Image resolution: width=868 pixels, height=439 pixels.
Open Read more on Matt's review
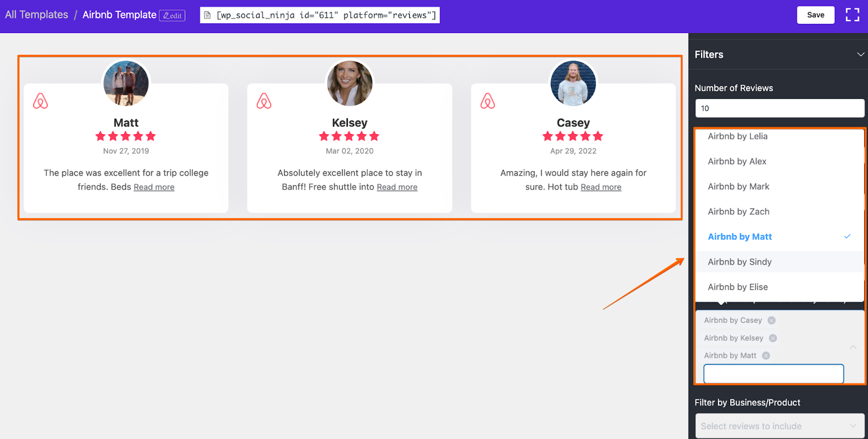tap(154, 187)
